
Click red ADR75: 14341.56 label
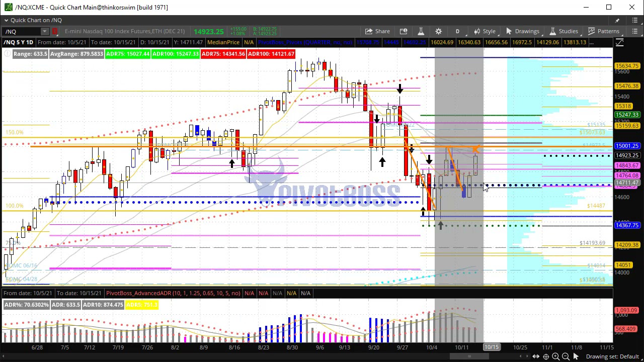pos(223,54)
